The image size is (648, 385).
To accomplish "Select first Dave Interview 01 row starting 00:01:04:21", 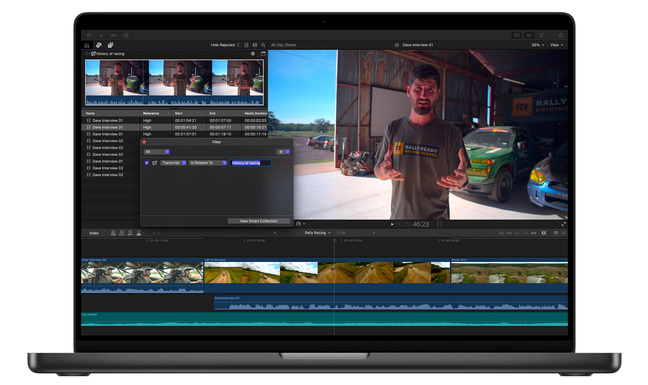I will click(x=175, y=120).
